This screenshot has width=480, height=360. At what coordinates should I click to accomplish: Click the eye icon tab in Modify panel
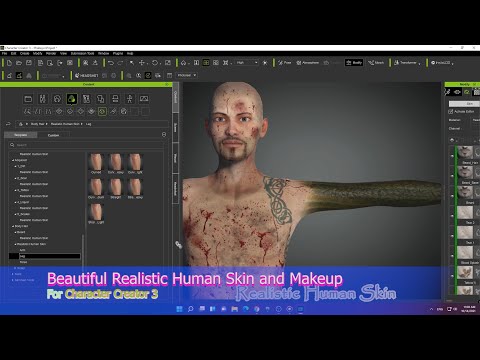coord(457,92)
